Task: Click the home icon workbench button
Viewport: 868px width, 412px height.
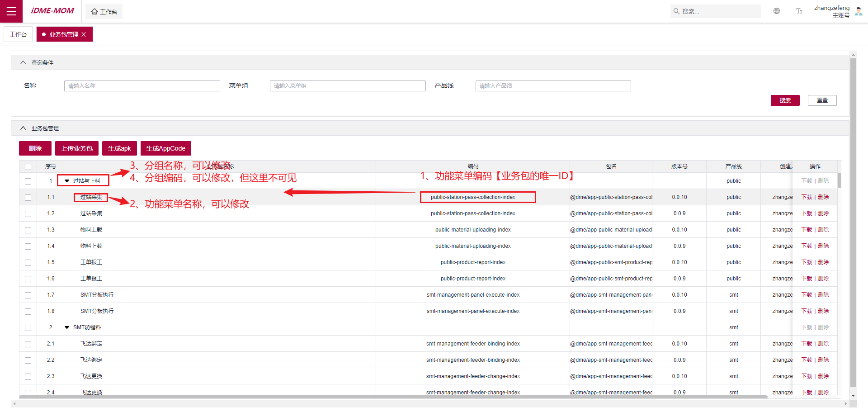Action: tap(104, 12)
